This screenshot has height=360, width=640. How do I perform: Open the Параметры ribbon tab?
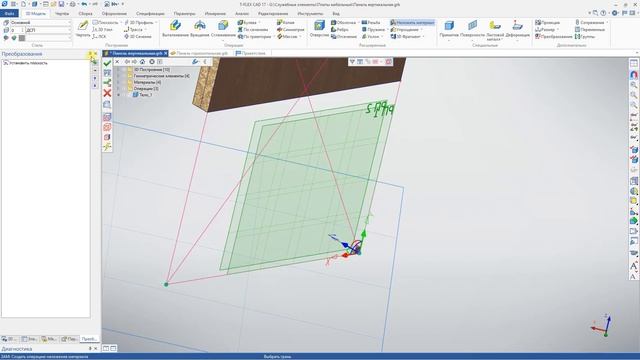pyautogui.click(x=184, y=13)
